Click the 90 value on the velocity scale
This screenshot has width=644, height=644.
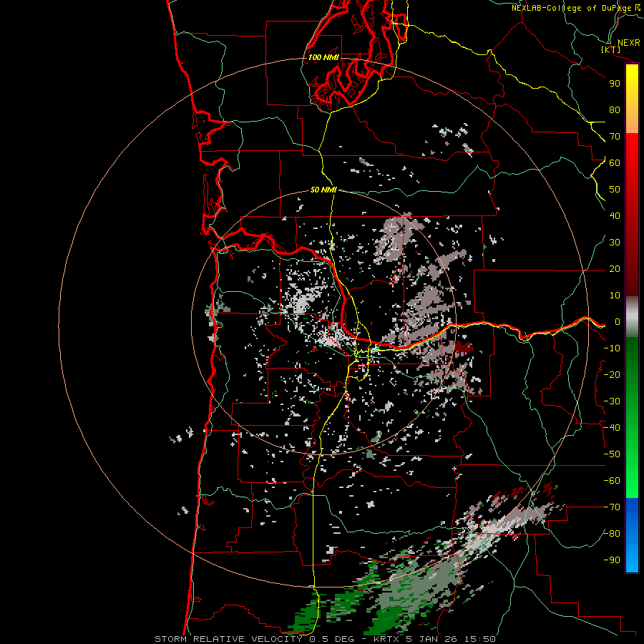point(615,84)
